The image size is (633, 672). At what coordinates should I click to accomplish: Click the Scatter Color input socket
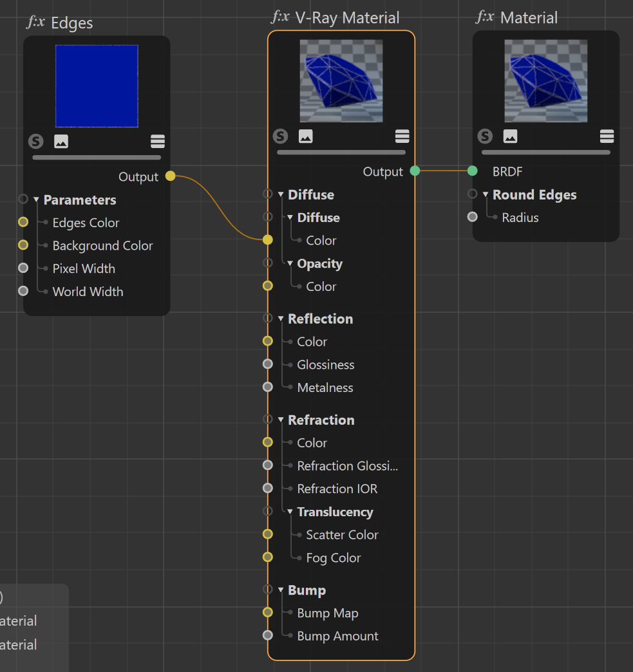(268, 534)
